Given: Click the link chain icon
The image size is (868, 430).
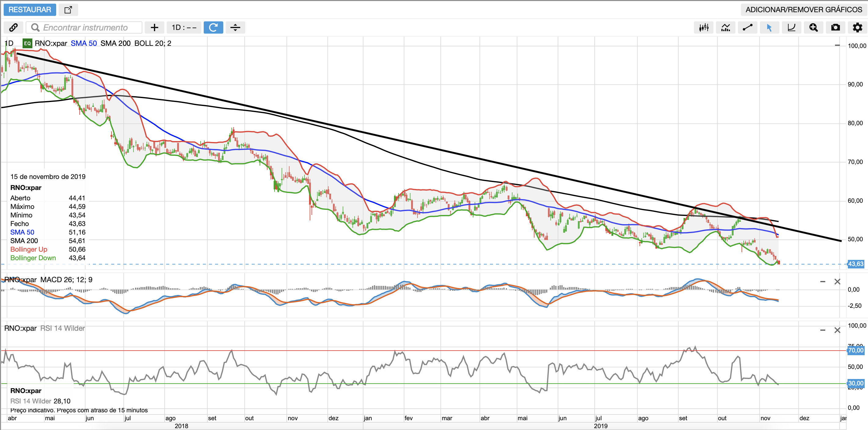Looking at the screenshot, I should [x=13, y=27].
